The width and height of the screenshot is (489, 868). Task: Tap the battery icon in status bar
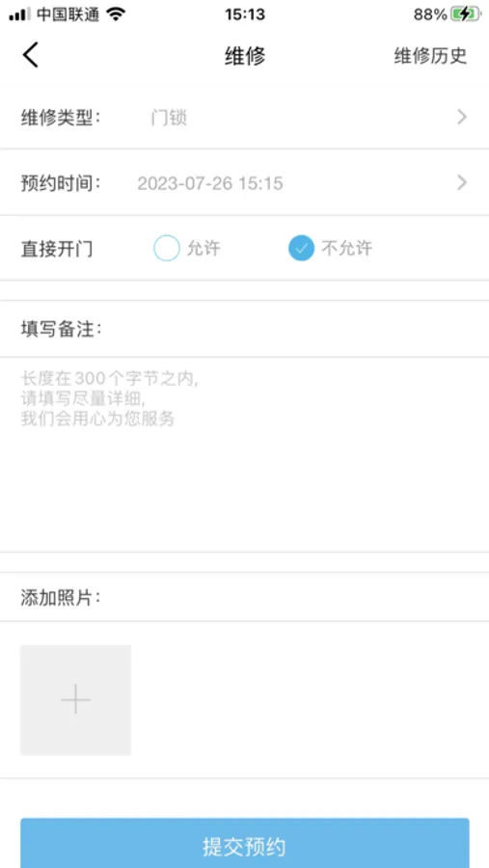[465, 14]
